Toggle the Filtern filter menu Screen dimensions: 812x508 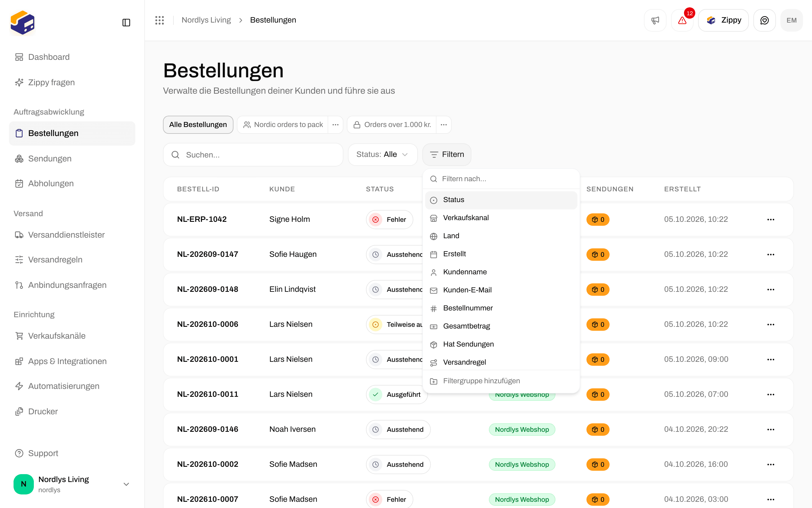point(447,155)
